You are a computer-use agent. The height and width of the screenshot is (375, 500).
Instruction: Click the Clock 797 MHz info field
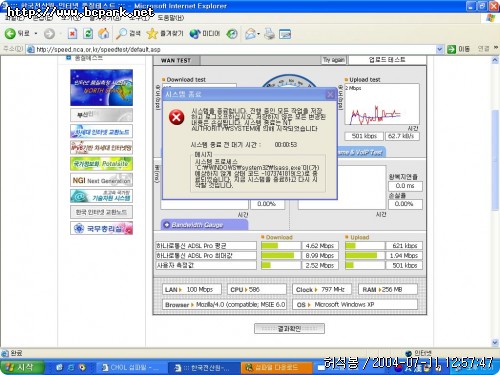tap(322, 289)
